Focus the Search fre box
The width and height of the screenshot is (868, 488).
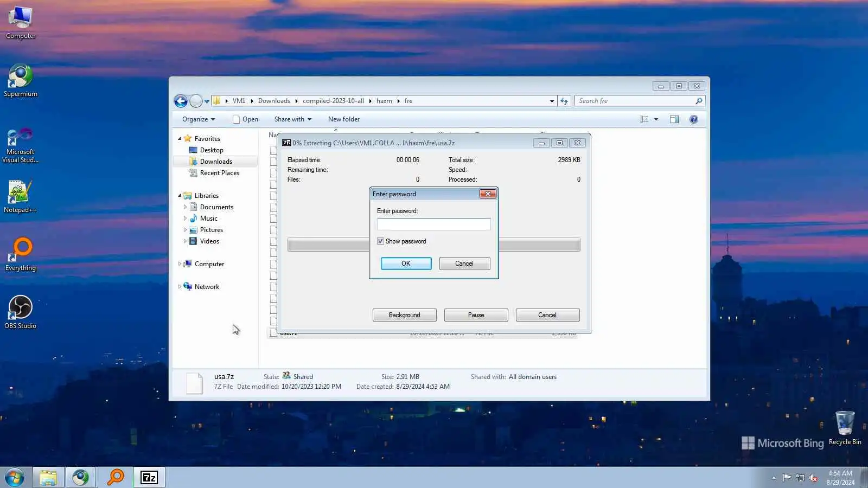click(x=635, y=101)
